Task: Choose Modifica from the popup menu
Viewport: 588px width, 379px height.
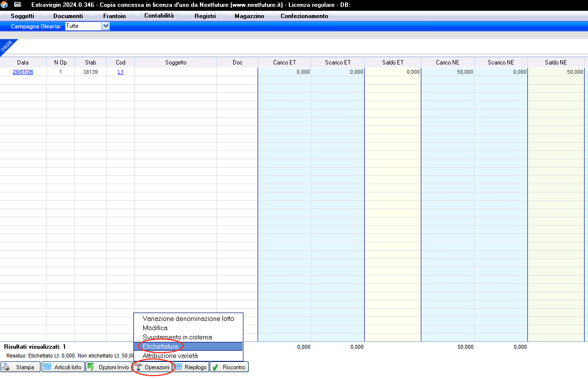Action: click(x=188, y=328)
